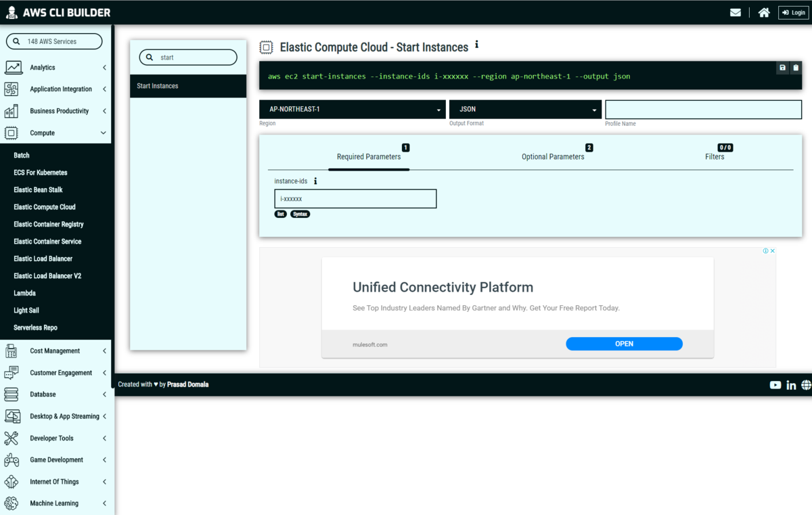Expand Machine Learning chevron
812x515 pixels.
point(104,503)
